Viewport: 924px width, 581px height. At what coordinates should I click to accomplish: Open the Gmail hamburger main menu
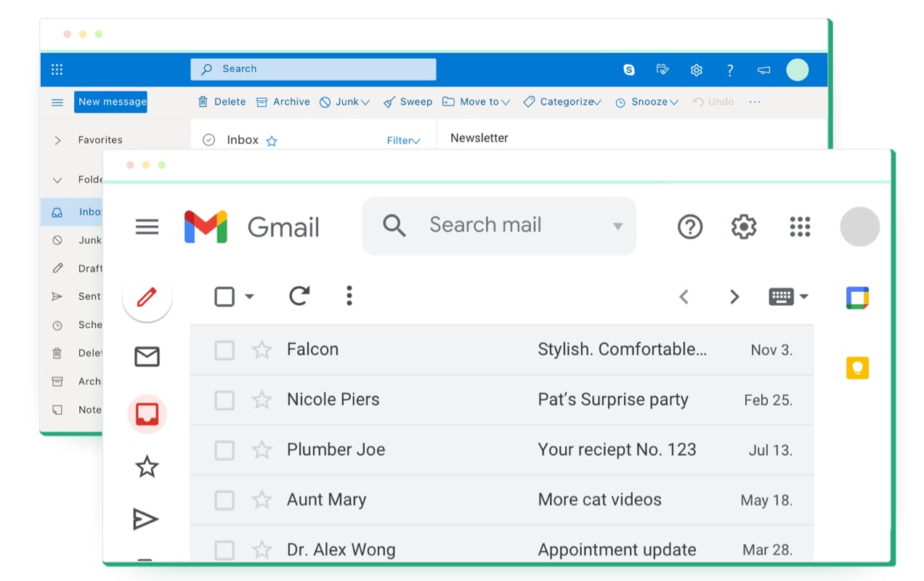(147, 226)
